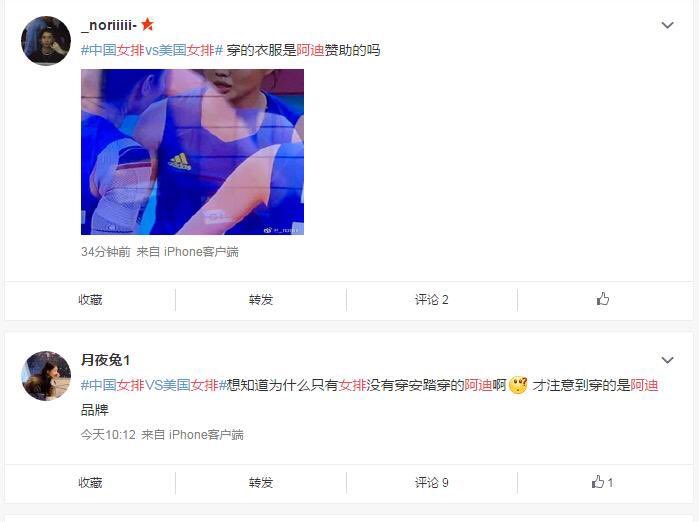Screen dimensions: 699x522
Task: Click 转发 under 月夜兔1's post
Action: (x=261, y=483)
